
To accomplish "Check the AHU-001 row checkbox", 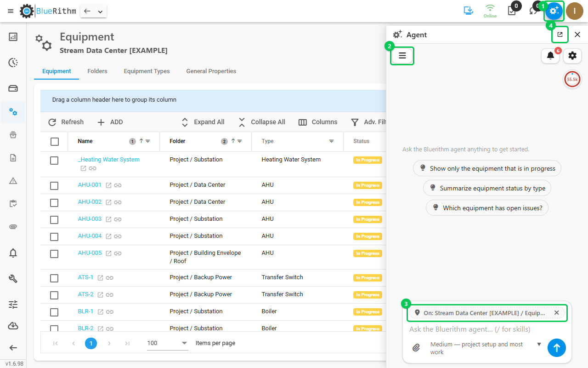I will tap(54, 186).
